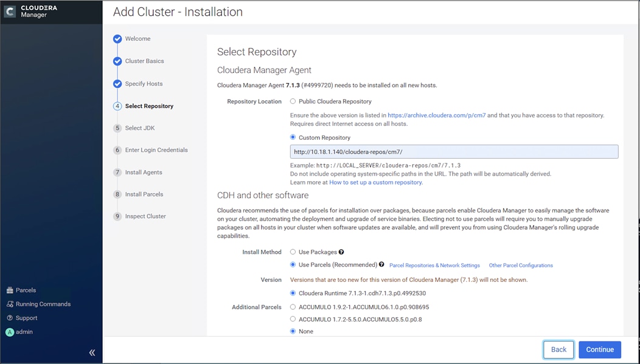Click step 5 circle for Select JDK
Viewport: 640px width, 364px height.
pyautogui.click(x=117, y=128)
